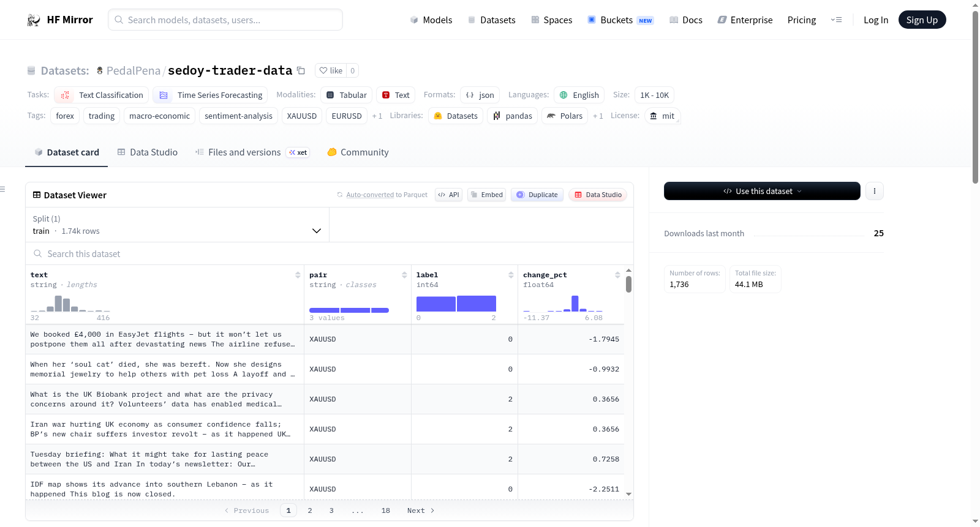Screen dimensions: 980x527
Task: Open the Data Studio tab
Action: coord(147,152)
